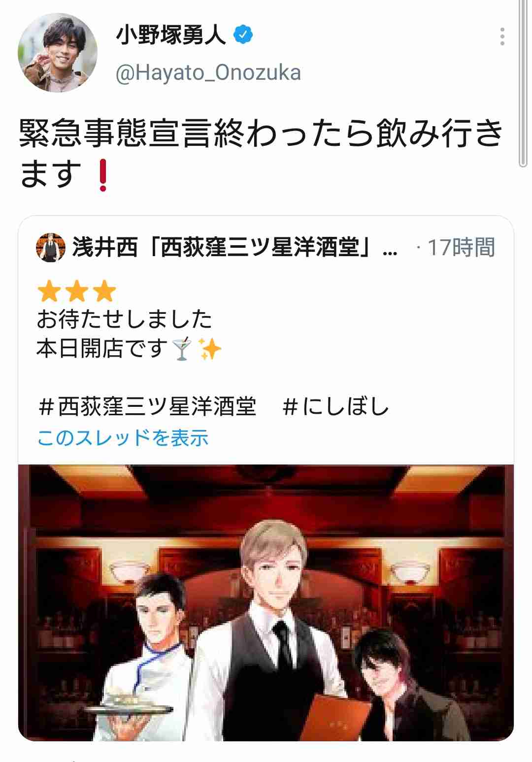
Task: Open the bar illustration image
Action: pyautogui.click(x=266, y=602)
